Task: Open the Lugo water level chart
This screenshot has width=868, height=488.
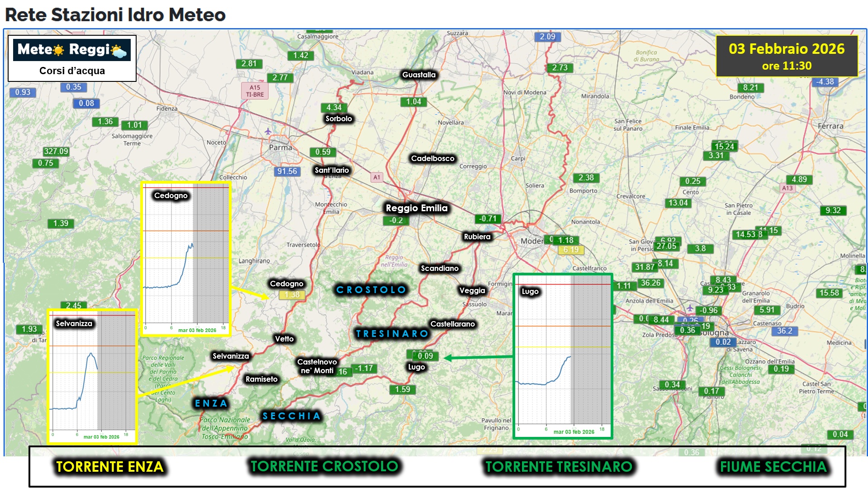Action: pyautogui.click(x=563, y=356)
